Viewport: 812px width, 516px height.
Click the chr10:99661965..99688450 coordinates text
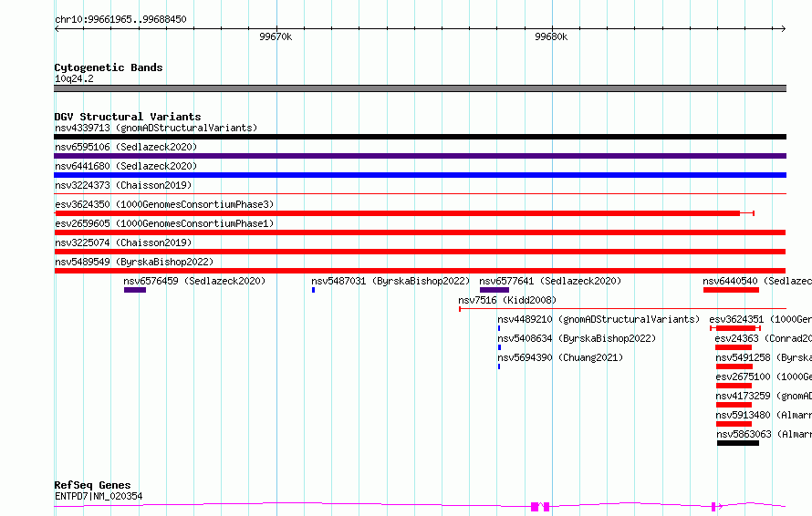[120, 19]
